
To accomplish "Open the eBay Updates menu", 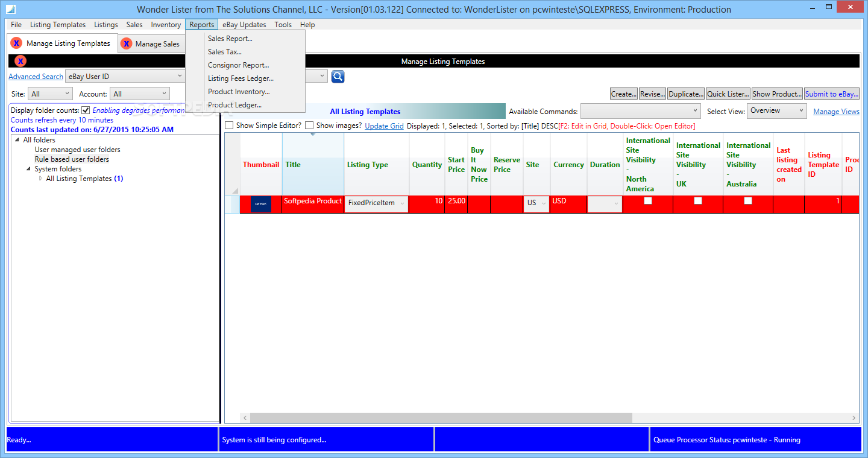I will [x=244, y=25].
